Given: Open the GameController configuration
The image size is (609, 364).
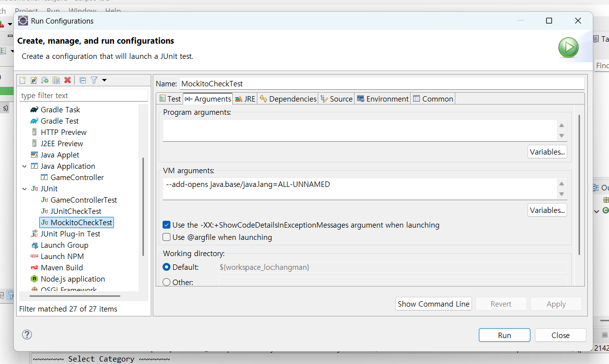Looking at the screenshot, I should point(77,177).
